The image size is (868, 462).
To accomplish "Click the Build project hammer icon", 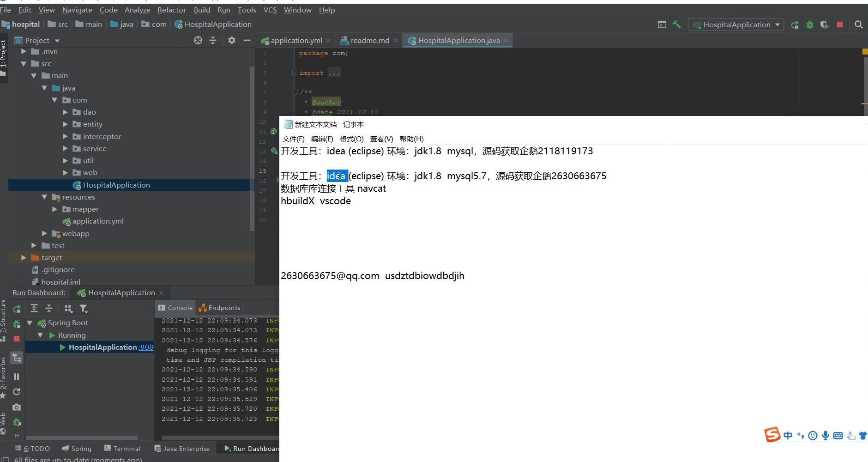I will click(x=676, y=24).
